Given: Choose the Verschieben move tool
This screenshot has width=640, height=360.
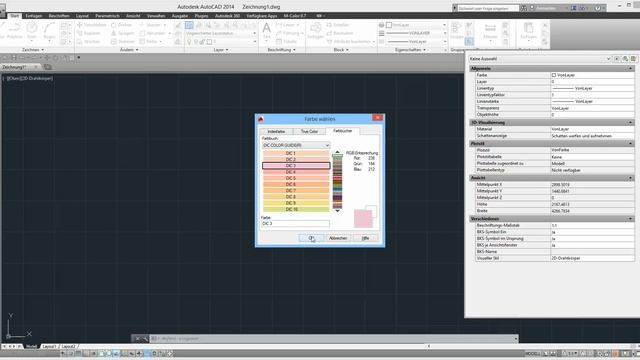Looking at the screenshot, I should (x=91, y=25).
